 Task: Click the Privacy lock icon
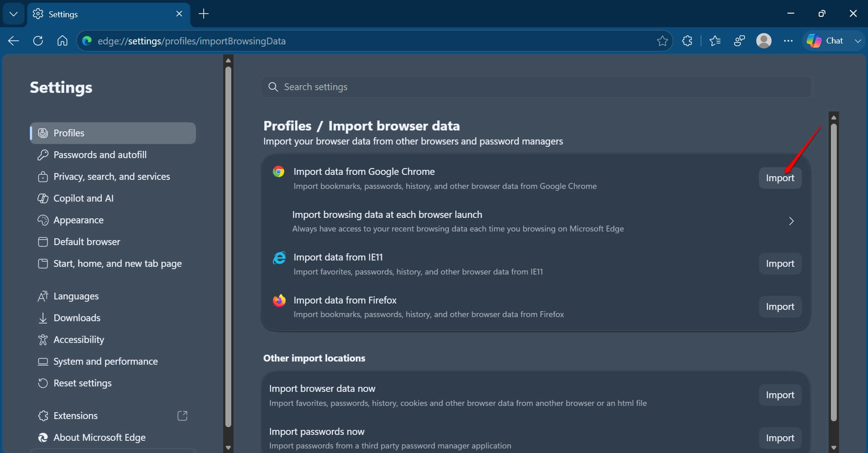coord(43,177)
